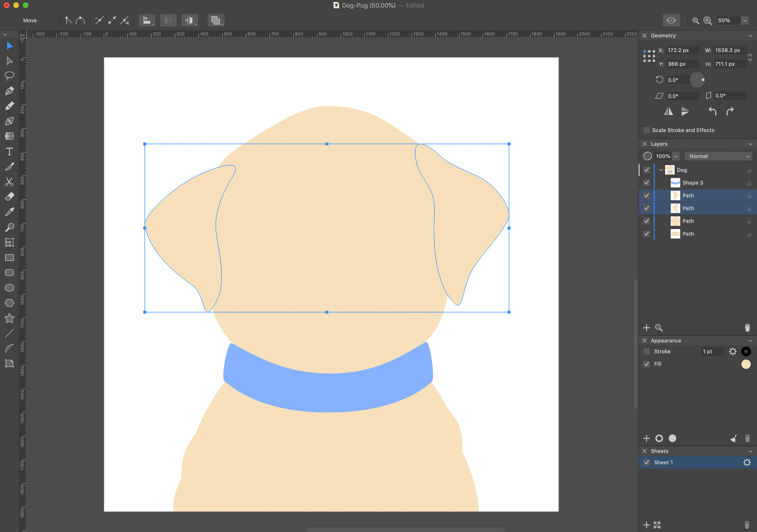Enable the Stroke in Appearance panel
The width and height of the screenshot is (757, 532).
(x=647, y=352)
